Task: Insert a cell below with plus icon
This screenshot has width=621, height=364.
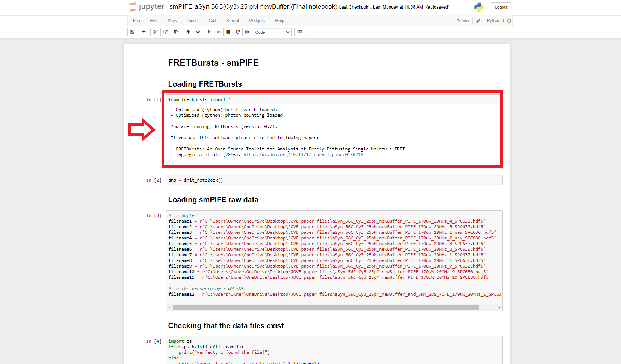Action: [144, 32]
